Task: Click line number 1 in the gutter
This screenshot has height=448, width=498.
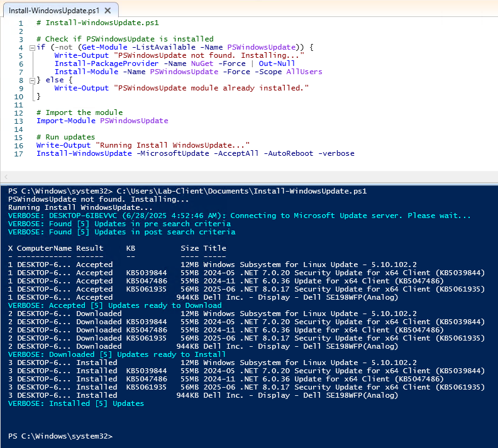Action: [21, 23]
